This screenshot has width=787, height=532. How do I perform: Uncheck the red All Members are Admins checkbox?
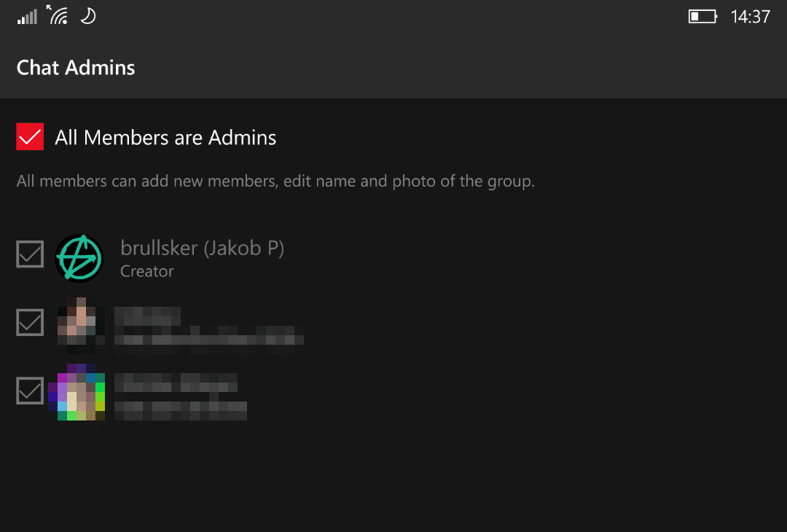point(30,136)
